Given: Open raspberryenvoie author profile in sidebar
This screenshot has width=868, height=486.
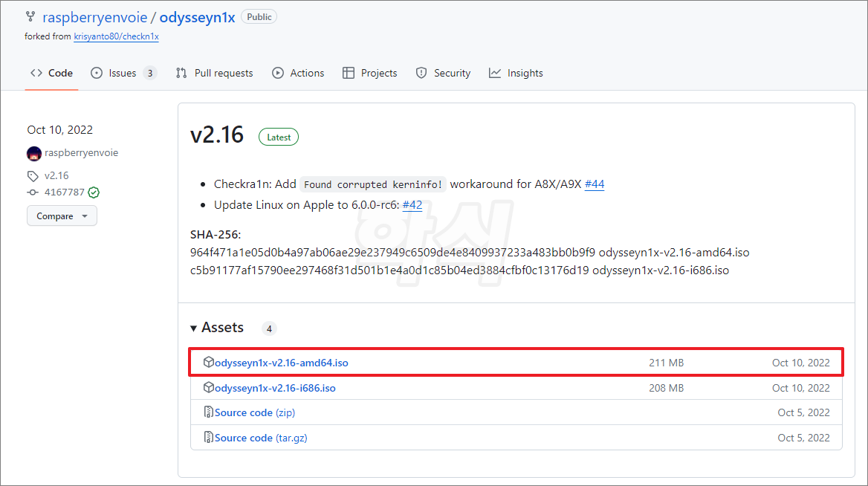Looking at the screenshot, I should coord(82,153).
